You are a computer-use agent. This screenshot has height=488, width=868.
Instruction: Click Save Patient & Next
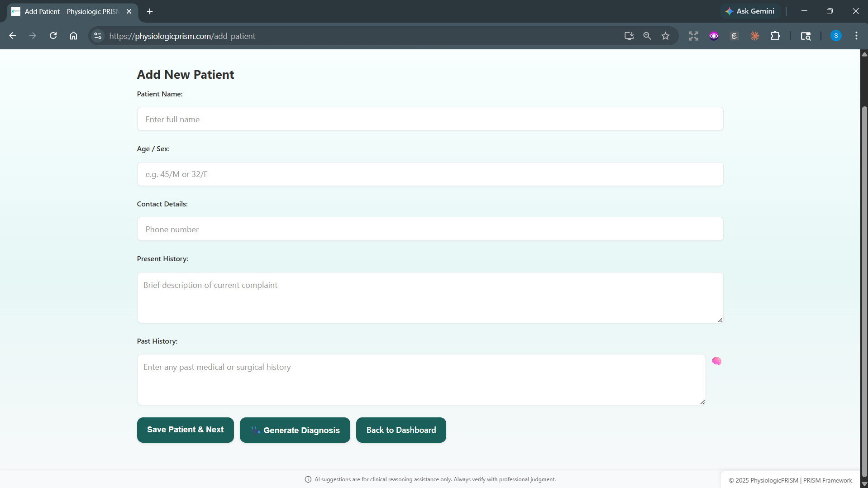tap(185, 430)
